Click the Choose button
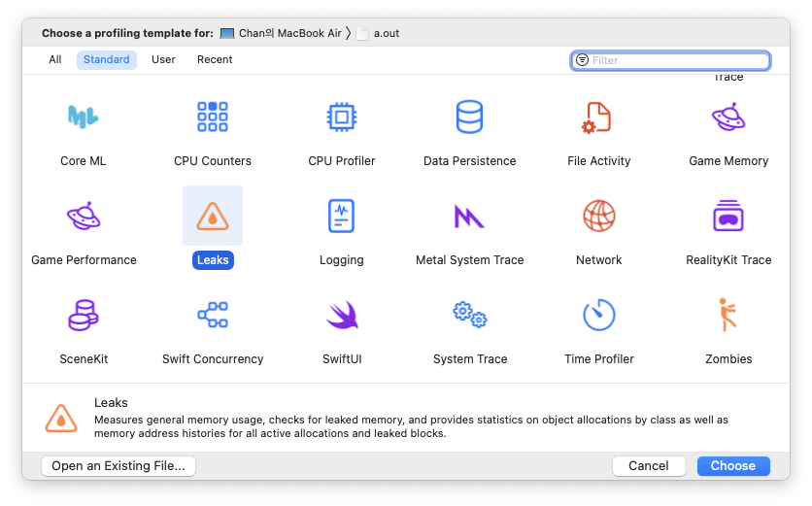 click(x=733, y=465)
